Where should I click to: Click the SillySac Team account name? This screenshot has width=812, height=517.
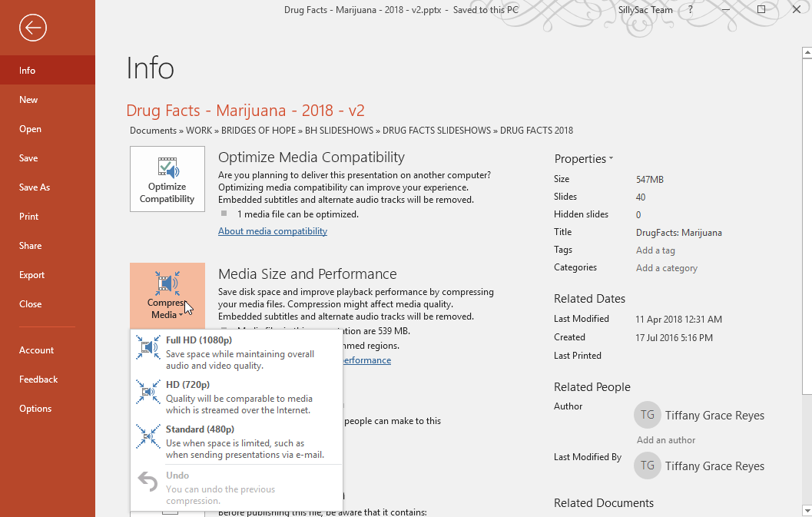[645, 10]
